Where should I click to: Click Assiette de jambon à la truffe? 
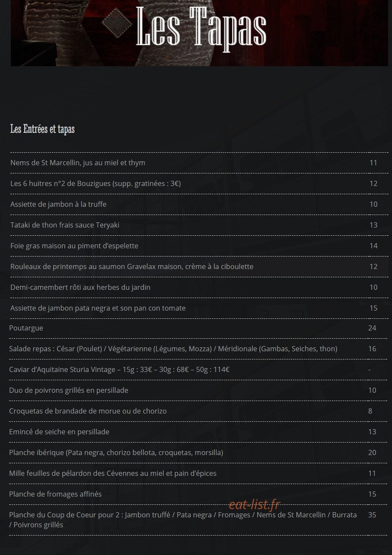coord(58,204)
